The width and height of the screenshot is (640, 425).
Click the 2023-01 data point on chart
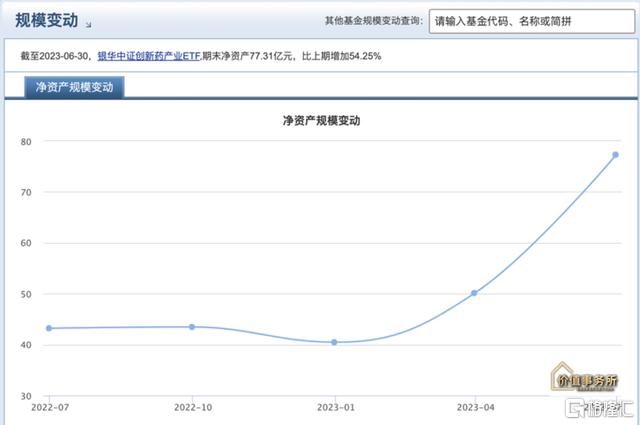(x=334, y=342)
